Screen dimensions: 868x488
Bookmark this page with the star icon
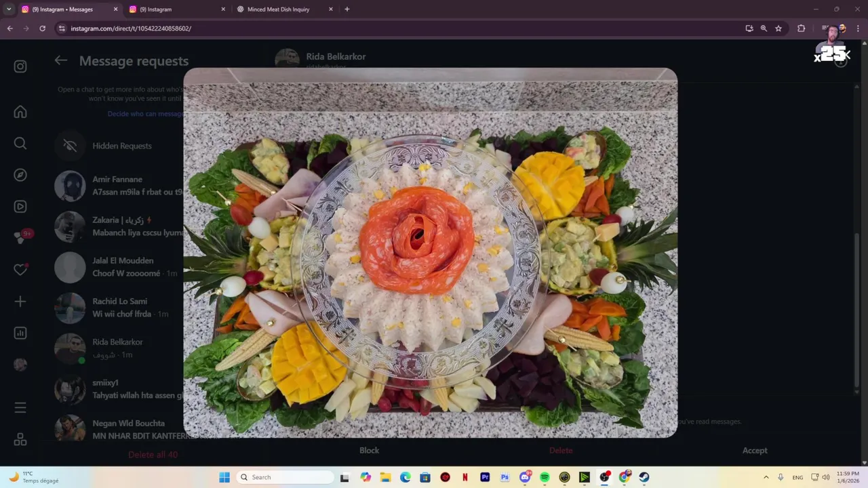click(778, 28)
